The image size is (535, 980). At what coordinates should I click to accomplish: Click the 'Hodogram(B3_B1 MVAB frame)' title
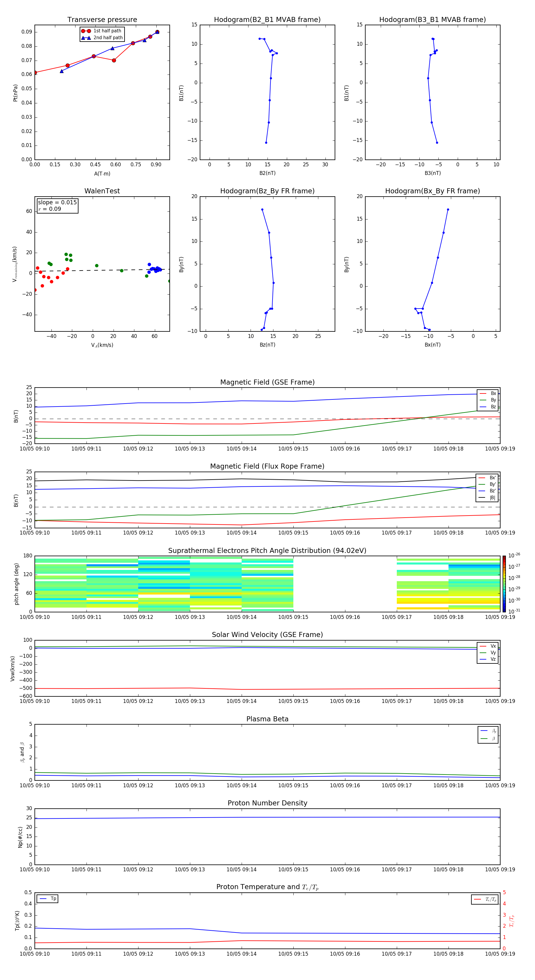tap(432, 20)
